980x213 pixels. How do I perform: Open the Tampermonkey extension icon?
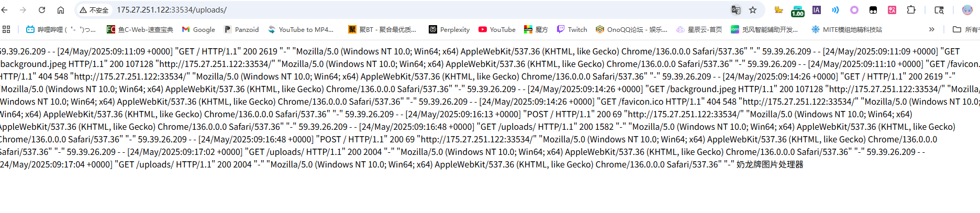(x=873, y=10)
